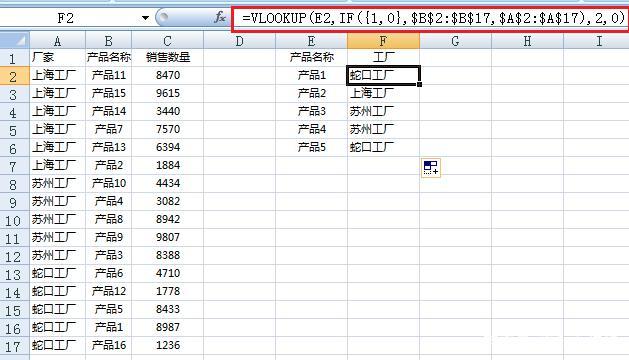The width and height of the screenshot is (629, 360).
Task: Click cell C14 with value 1778
Action: (x=168, y=291)
